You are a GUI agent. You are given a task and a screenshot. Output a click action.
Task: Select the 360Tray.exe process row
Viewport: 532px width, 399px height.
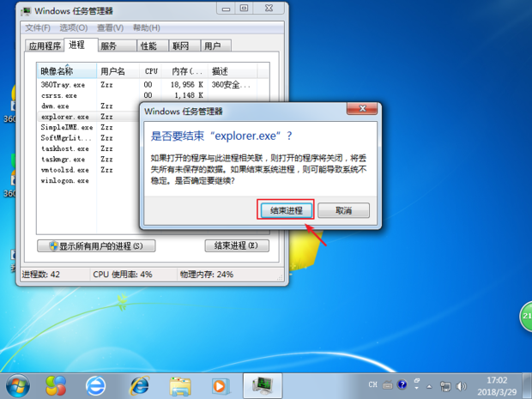153,84
